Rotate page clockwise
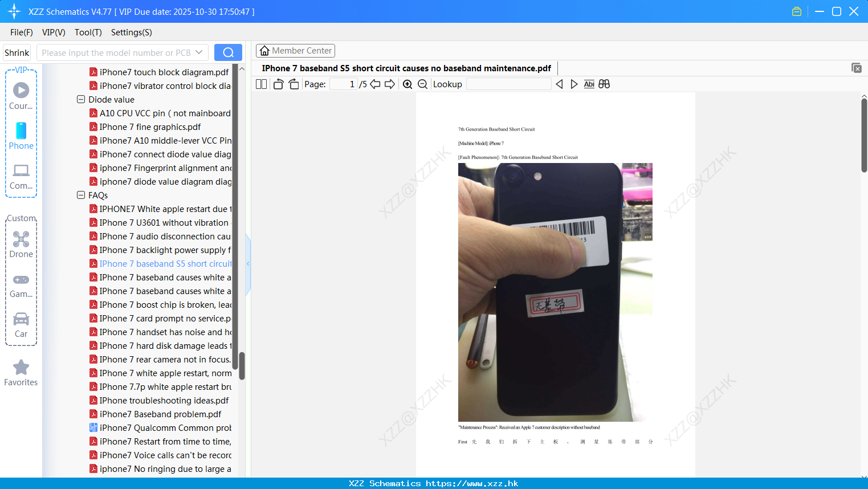This screenshot has width=868, height=489. (294, 84)
